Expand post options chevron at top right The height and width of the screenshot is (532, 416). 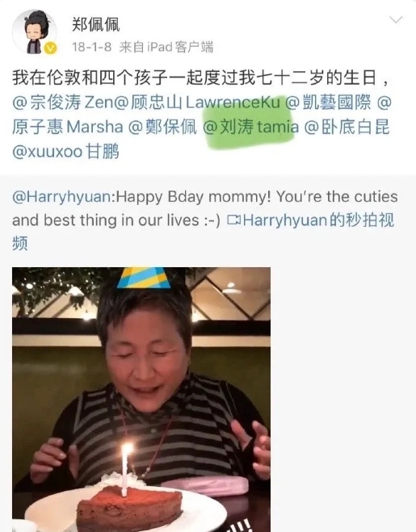[396, 19]
